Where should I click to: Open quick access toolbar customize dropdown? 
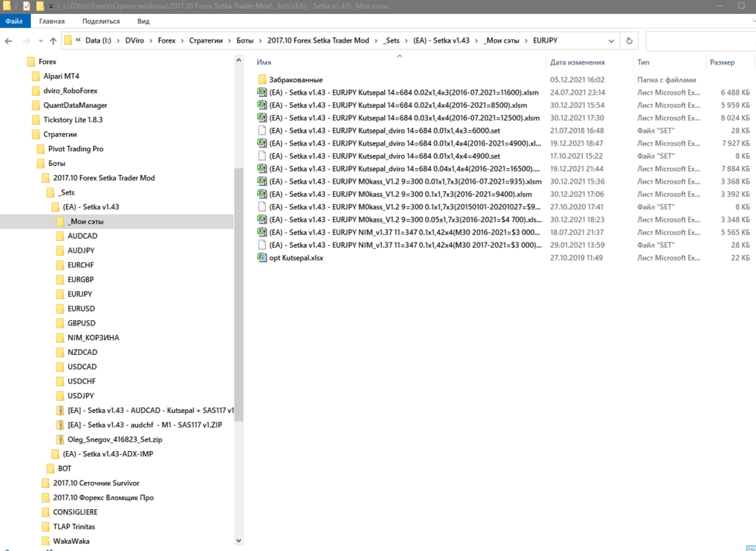pos(51,7)
